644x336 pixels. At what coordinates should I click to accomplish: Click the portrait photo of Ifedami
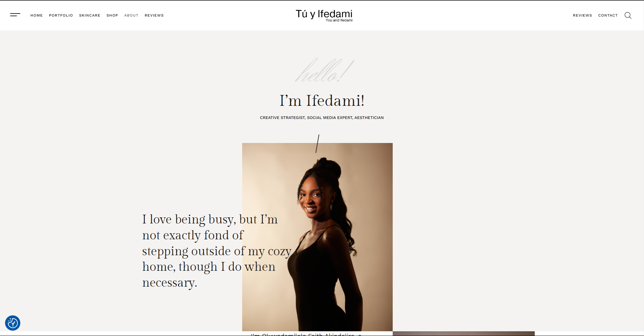317,237
